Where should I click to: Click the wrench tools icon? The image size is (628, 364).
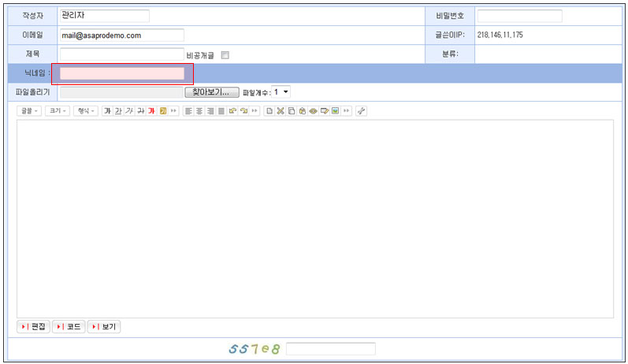pyautogui.click(x=361, y=111)
